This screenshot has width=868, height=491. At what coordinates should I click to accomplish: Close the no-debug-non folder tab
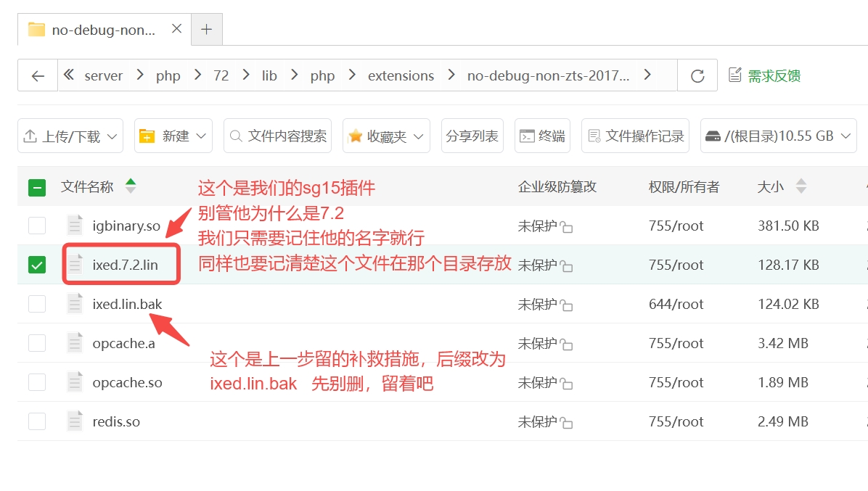point(176,29)
